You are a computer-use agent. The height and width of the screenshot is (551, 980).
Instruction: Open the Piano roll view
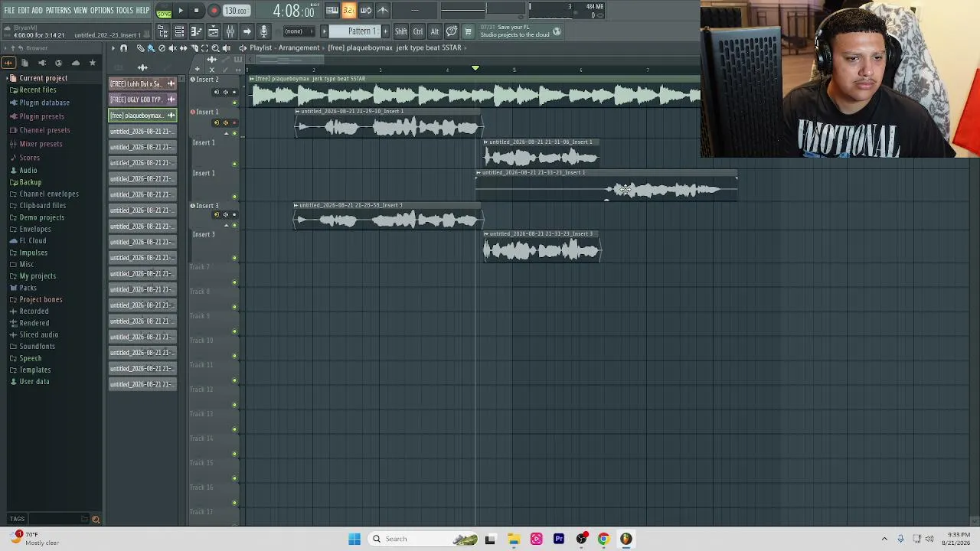point(196,31)
